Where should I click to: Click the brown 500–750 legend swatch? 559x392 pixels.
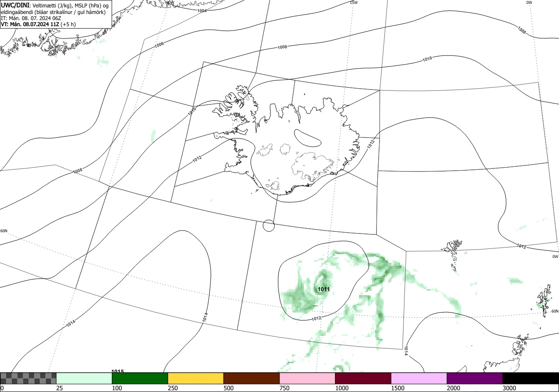point(252,378)
